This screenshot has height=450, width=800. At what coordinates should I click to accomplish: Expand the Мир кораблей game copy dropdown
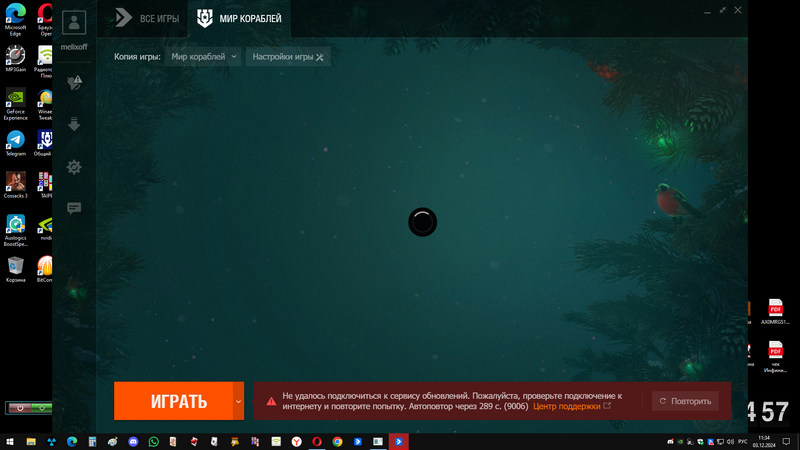point(203,57)
